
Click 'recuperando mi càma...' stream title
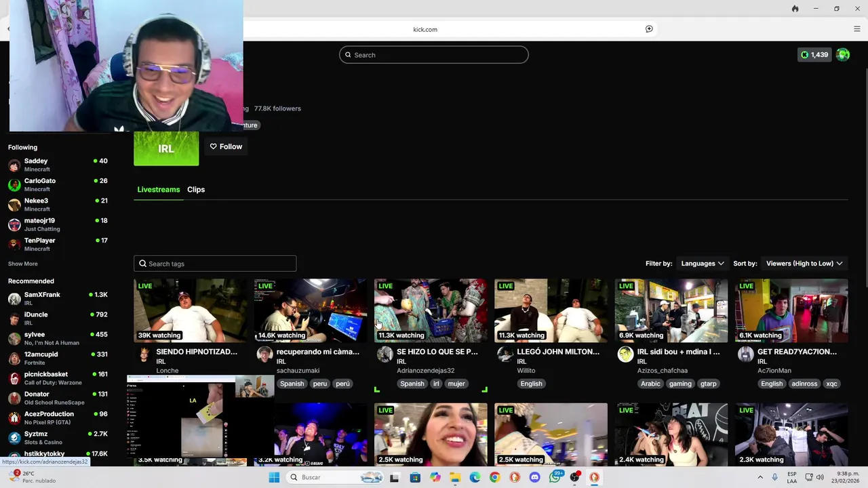(318, 352)
